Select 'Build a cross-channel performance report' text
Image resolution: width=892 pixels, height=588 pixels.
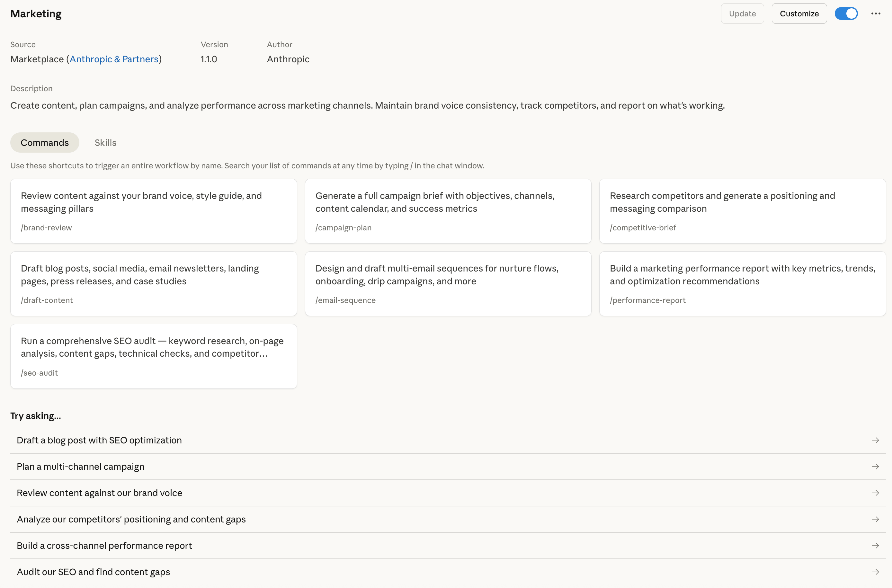(x=104, y=546)
